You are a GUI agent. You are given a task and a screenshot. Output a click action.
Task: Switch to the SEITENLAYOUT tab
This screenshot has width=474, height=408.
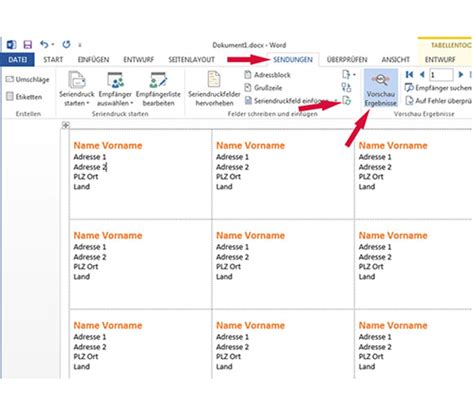(191, 60)
